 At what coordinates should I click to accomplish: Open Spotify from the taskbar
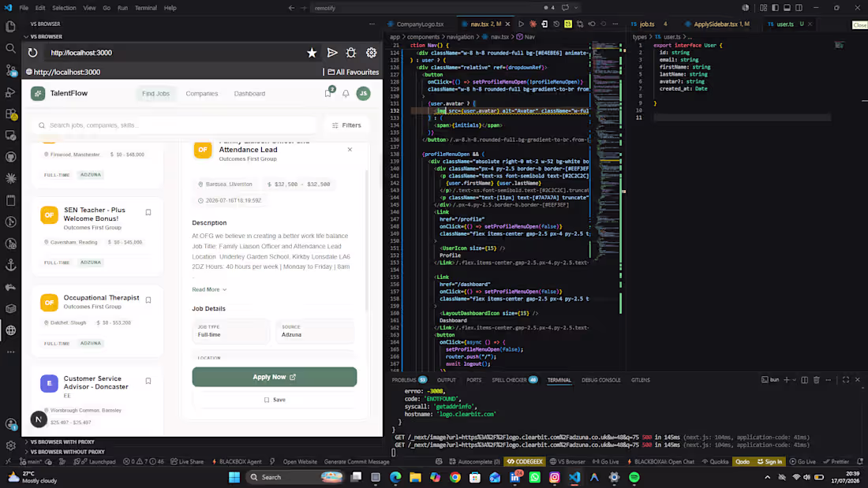(x=634, y=477)
